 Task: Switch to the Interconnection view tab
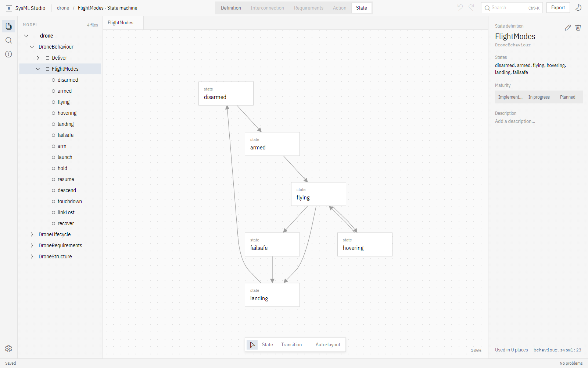pyautogui.click(x=267, y=8)
